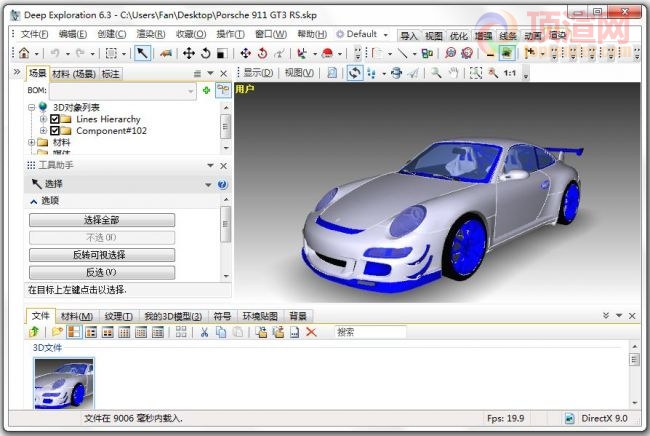
Task: Click the 动画 toolbar tab button
Action: click(533, 36)
